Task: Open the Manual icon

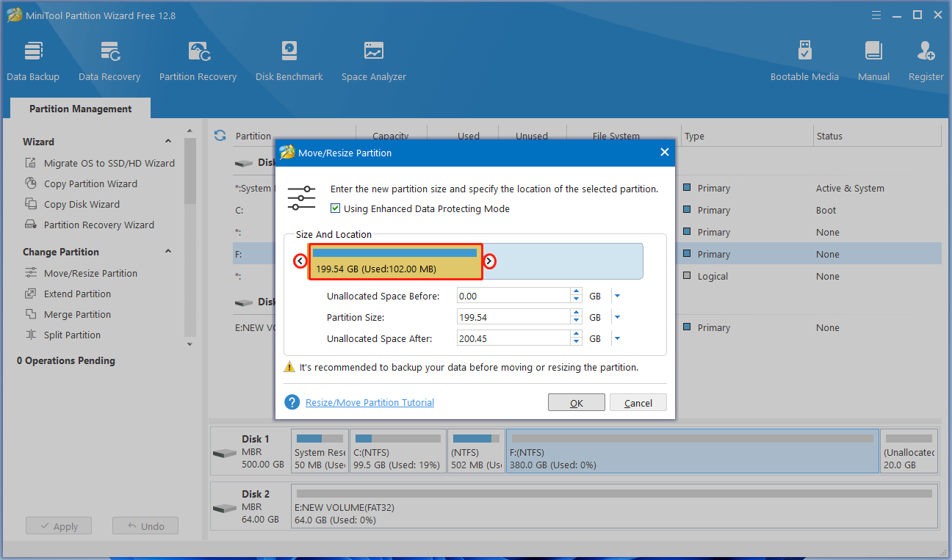Action: click(873, 60)
